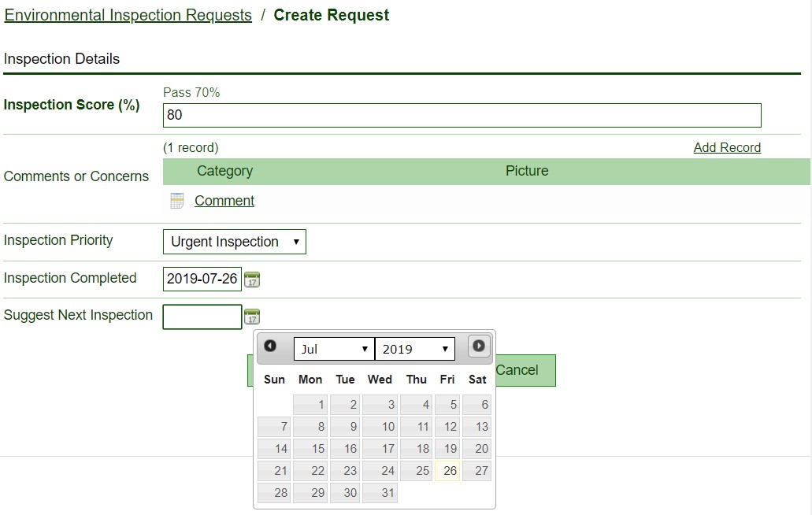
Task: Open the Comment record link
Action: point(224,201)
